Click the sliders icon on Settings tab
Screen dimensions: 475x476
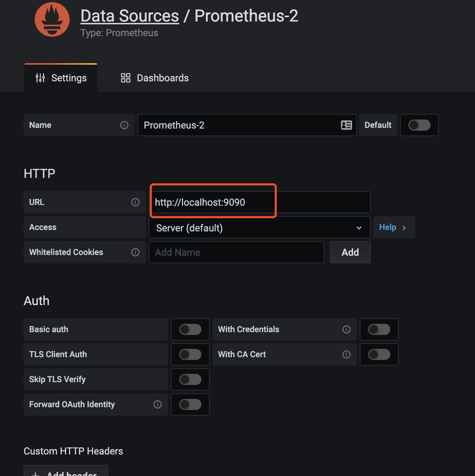point(40,78)
